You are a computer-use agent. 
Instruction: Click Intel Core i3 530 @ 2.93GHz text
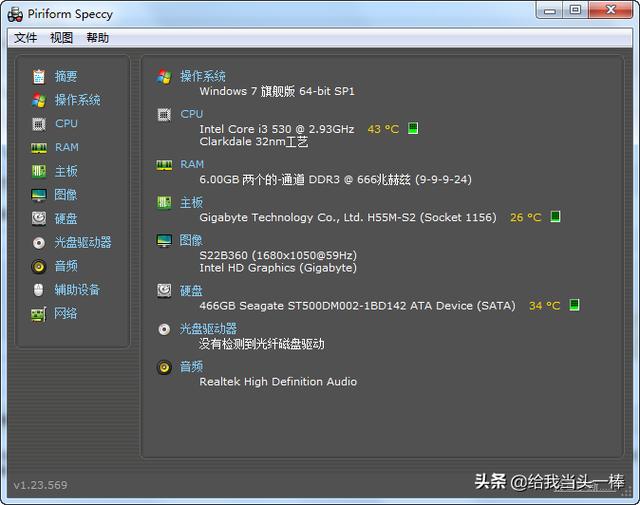click(x=277, y=129)
